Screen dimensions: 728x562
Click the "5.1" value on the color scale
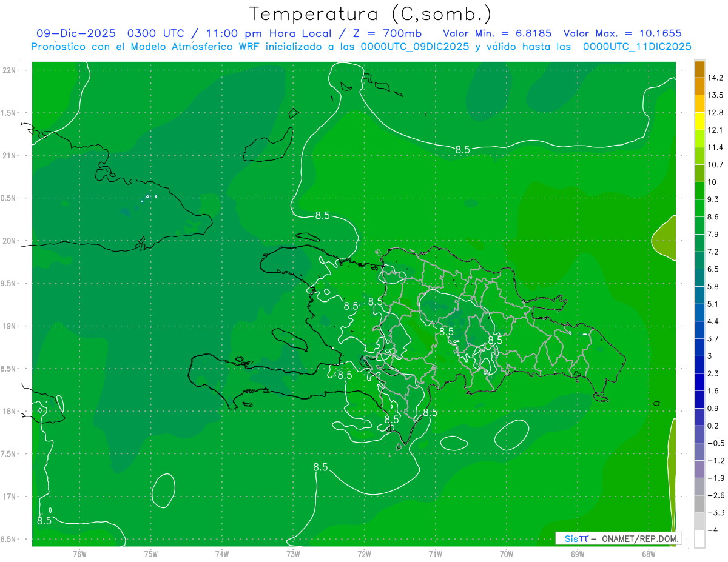pos(713,304)
